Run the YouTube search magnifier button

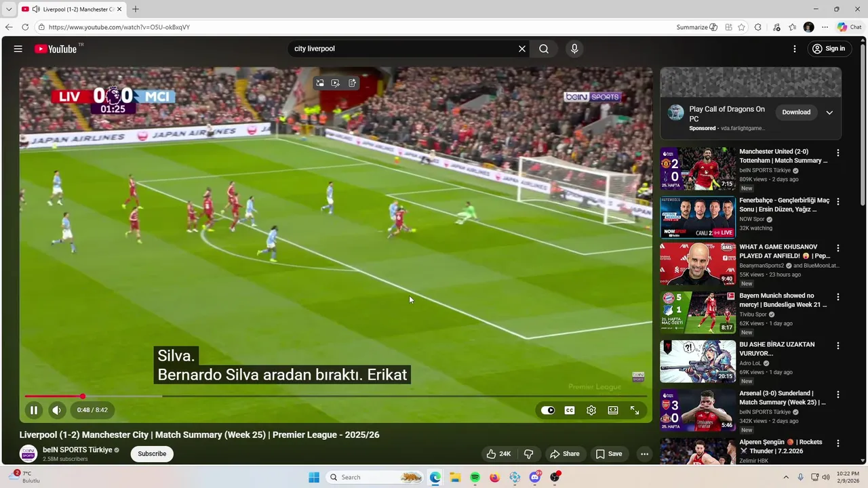[544, 49]
